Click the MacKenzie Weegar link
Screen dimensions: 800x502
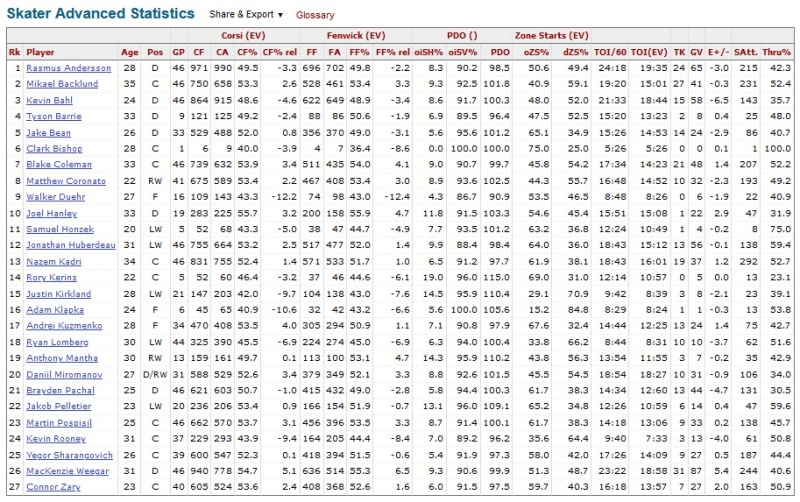tap(67, 471)
